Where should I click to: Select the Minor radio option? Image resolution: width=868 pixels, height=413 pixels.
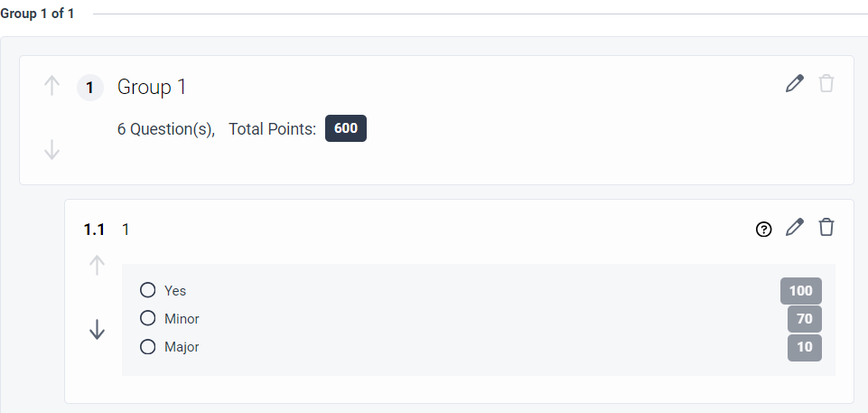point(148,318)
